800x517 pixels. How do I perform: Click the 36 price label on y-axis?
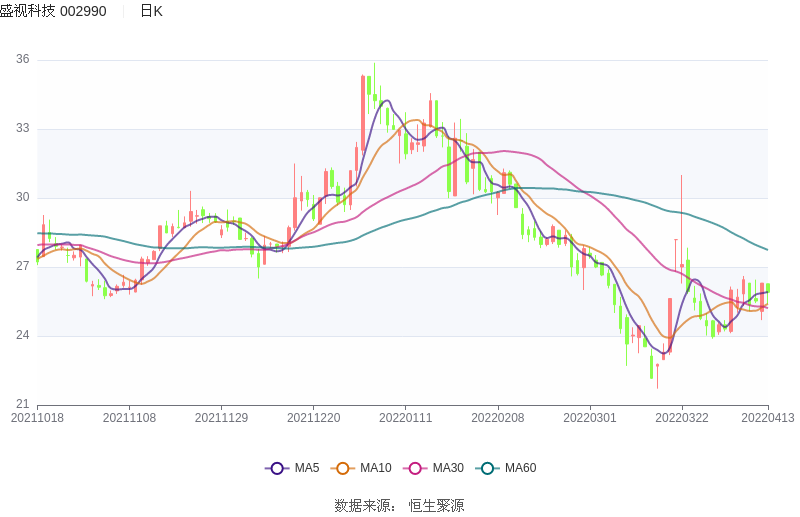coord(22,60)
